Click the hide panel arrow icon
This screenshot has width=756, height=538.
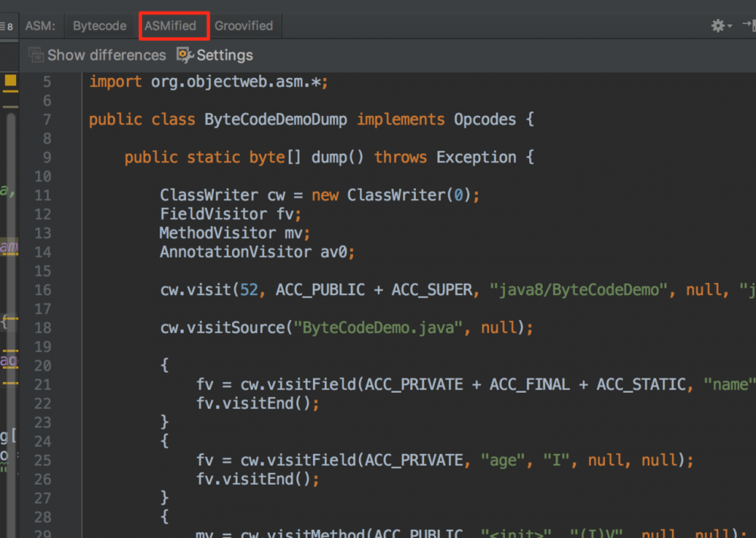[748, 25]
